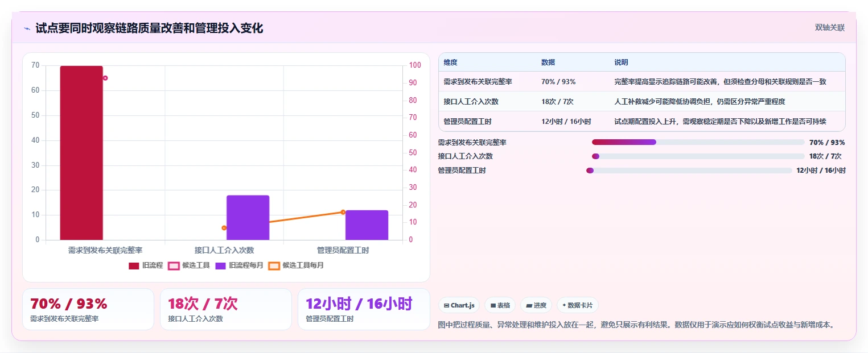Click table cell 接口人工介入次数 under 维度
Image resolution: width=868 pixels, height=353 pixels.
[471, 102]
